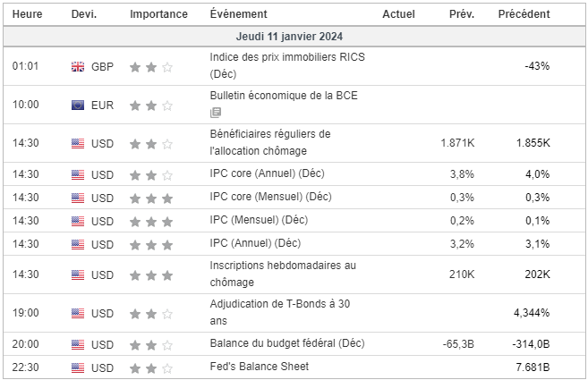Click the Précédent column header

click(524, 14)
